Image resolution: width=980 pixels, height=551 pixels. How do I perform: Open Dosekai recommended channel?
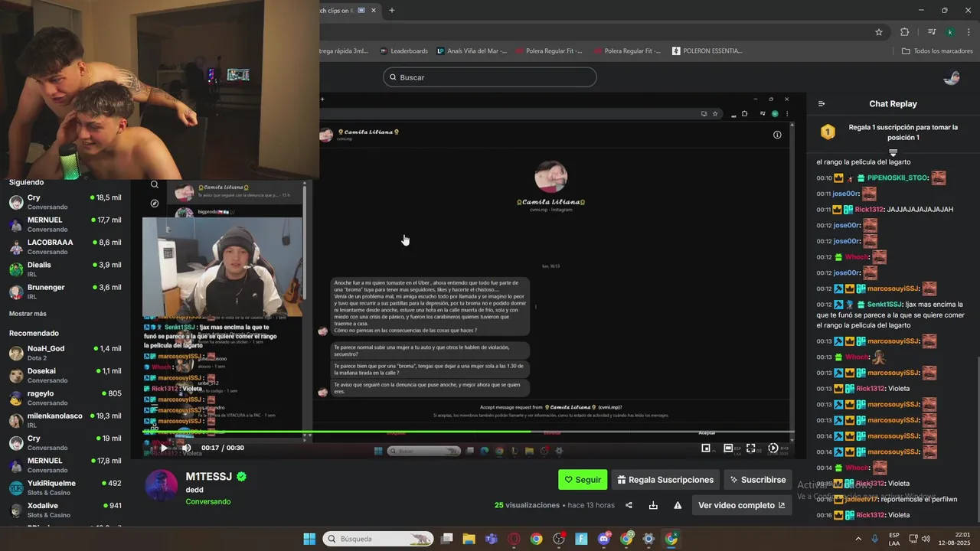pyautogui.click(x=65, y=376)
